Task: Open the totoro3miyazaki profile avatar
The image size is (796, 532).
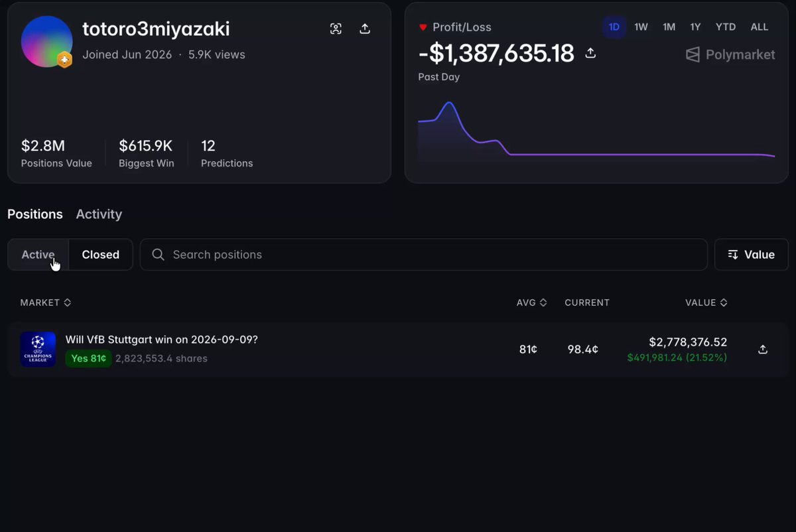Action: coord(46,41)
